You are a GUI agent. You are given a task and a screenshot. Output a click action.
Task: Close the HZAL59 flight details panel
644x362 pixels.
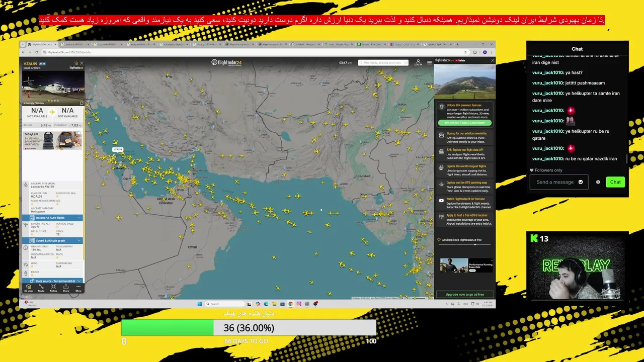[82, 63]
